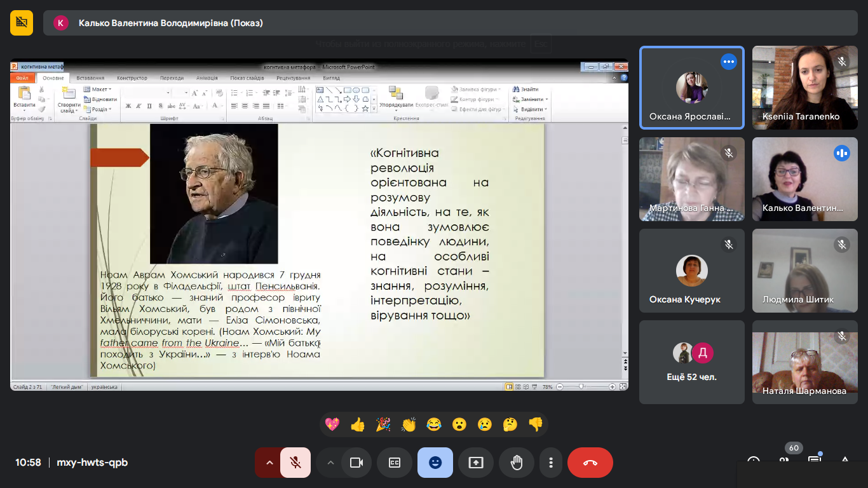The width and height of the screenshot is (868, 488).
Task: Open the Розділ section dropdown
Action: click(x=97, y=109)
